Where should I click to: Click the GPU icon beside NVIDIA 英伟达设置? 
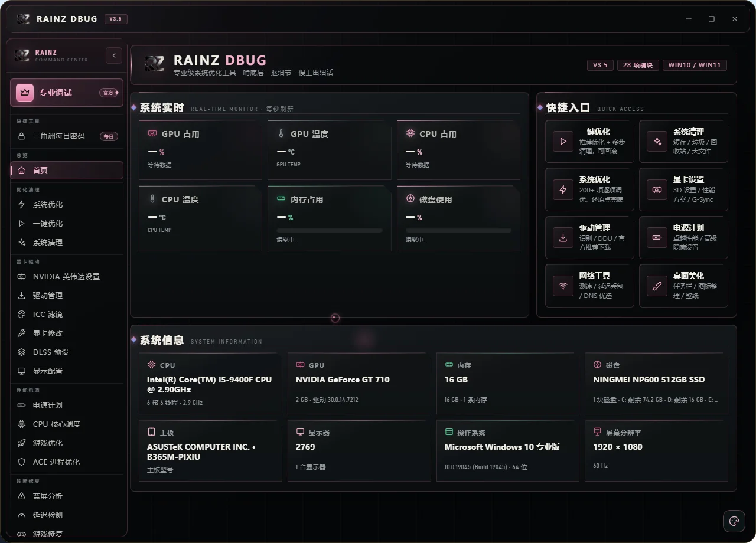pyautogui.click(x=22, y=276)
